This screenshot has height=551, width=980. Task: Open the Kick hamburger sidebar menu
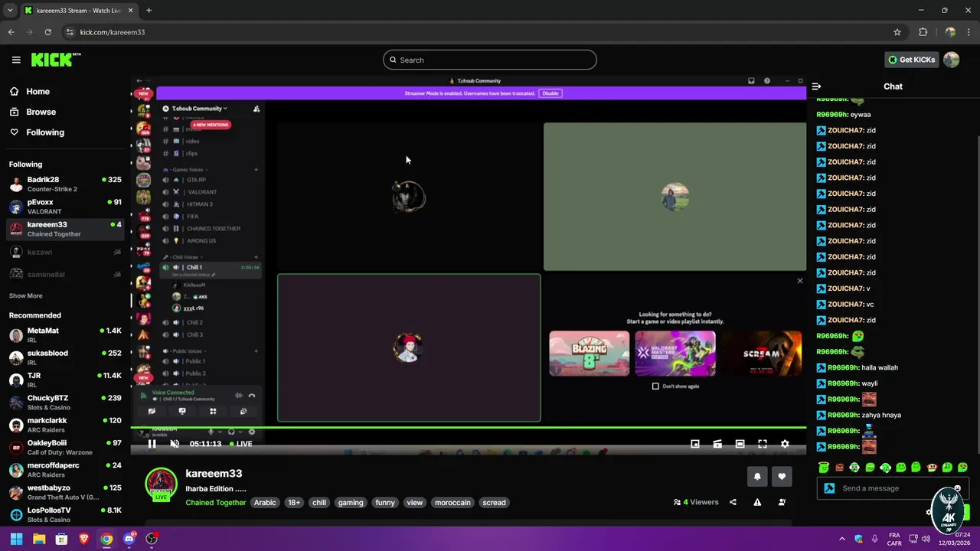point(16,60)
